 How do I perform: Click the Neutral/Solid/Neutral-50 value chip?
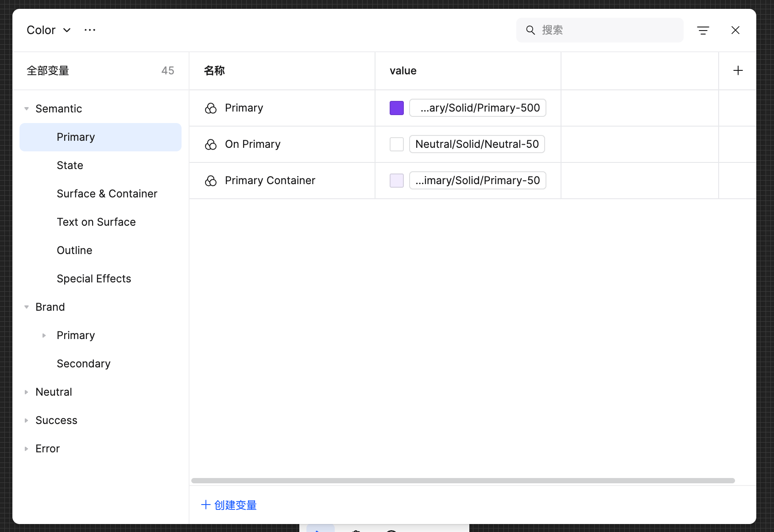477,144
